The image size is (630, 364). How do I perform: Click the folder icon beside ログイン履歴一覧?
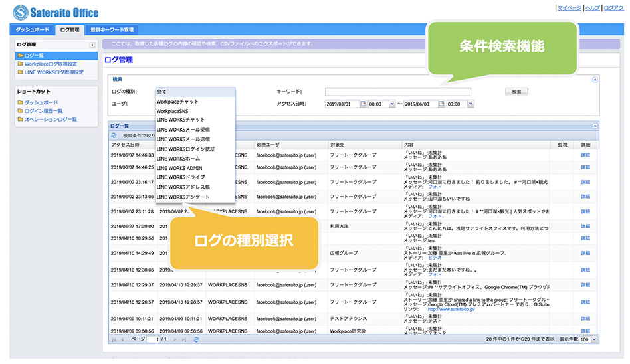[20, 110]
